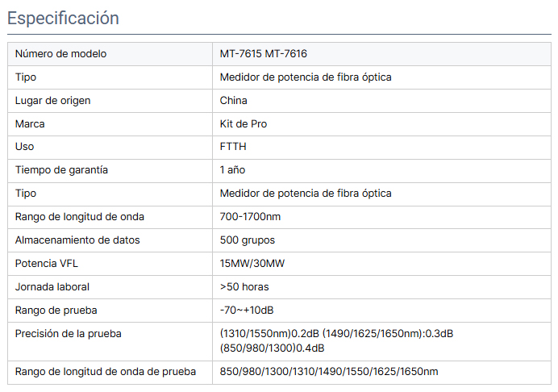Click the Almacenamiento de datos label
This screenshot has height=392, width=558.
coord(77,240)
